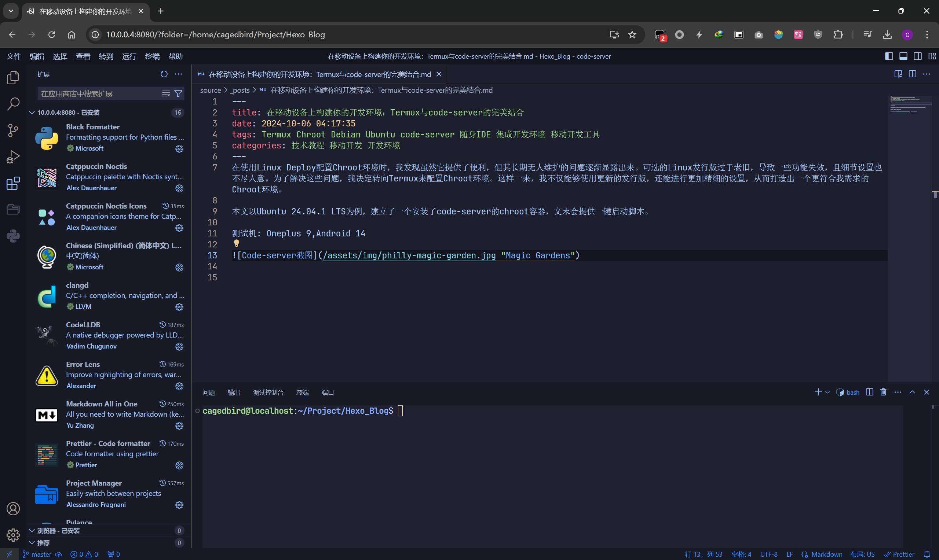Open the 终端 menu in menu bar
The width and height of the screenshot is (939, 560).
(152, 56)
